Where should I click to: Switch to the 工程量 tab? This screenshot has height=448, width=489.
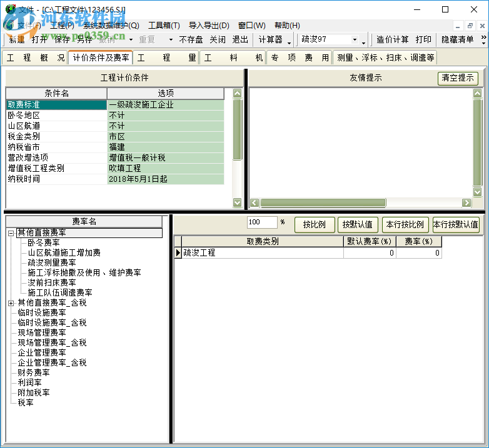pos(166,57)
